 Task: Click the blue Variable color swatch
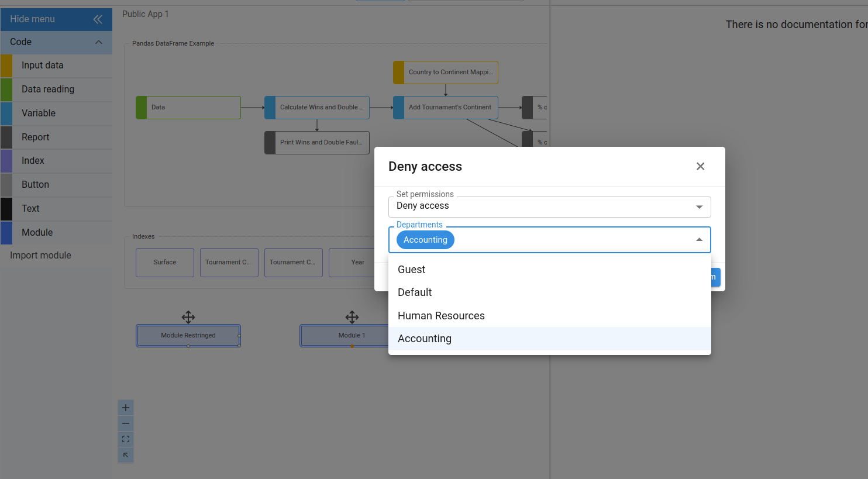[x=6, y=113]
